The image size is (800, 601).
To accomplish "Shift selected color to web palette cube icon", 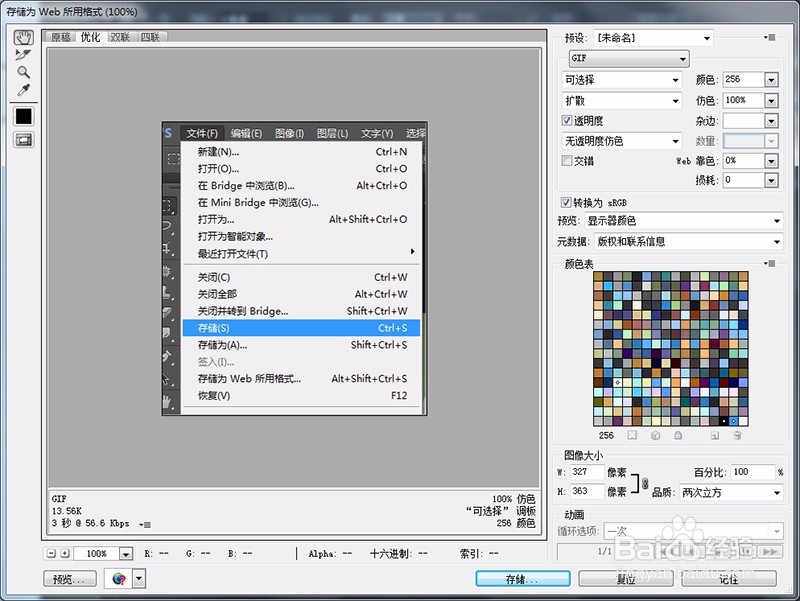I will (655, 435).
